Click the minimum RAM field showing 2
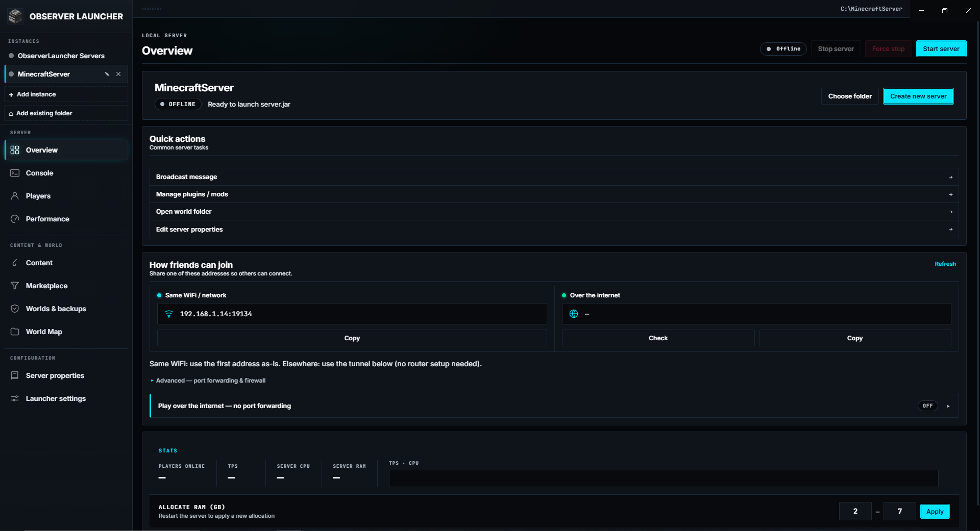The image size is (980, 531). (855, 511)
